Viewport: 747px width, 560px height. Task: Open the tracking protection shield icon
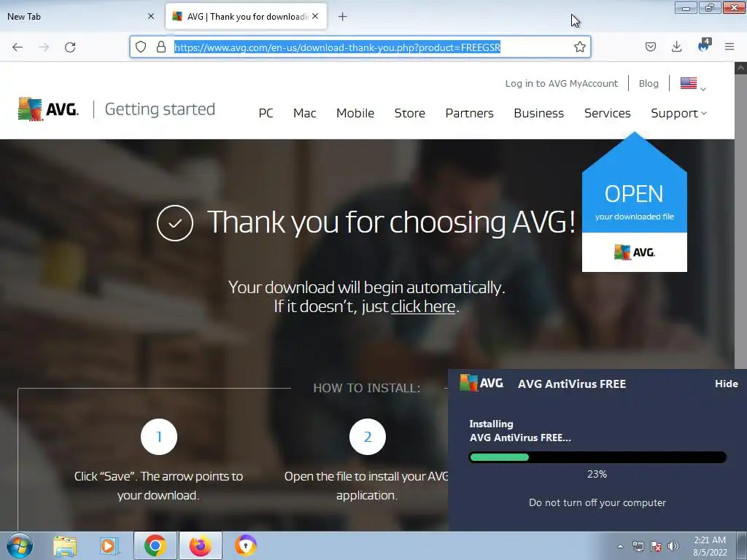141,47
